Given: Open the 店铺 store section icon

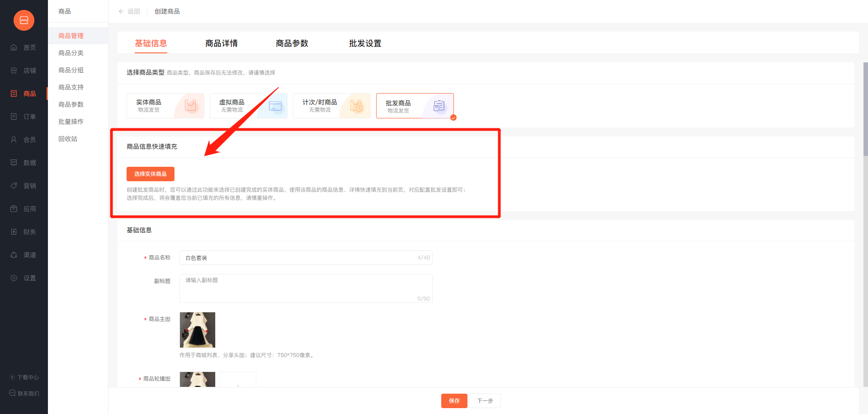Looking at the screenshot, I should [14, 71].
